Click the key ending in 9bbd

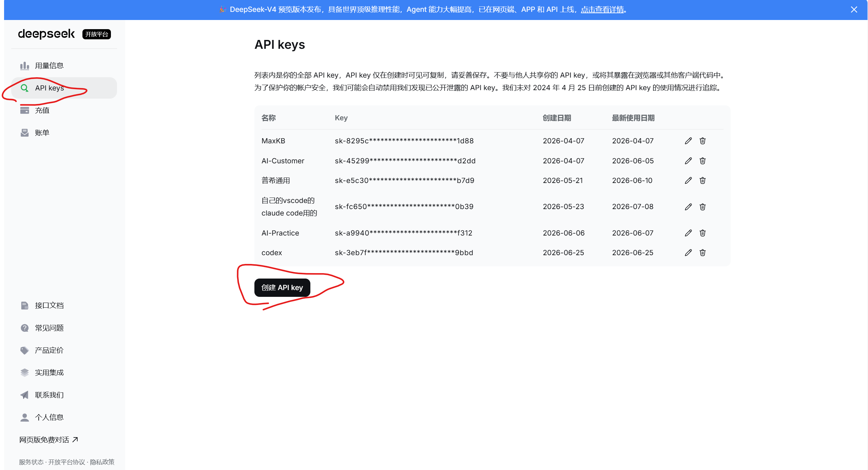404,253
